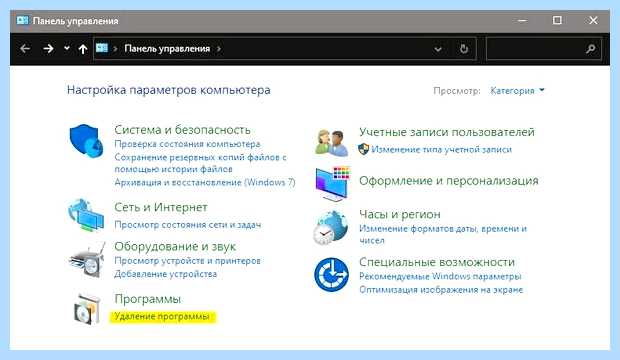
Task: Open the Appearance and Personalization monitor icon
Action: point(333,184)
